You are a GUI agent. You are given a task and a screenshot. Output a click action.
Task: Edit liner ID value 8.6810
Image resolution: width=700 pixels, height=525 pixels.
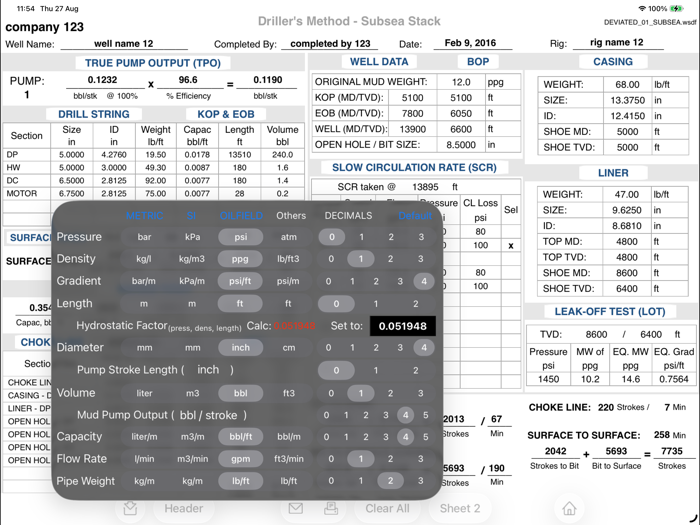point(626,226)
